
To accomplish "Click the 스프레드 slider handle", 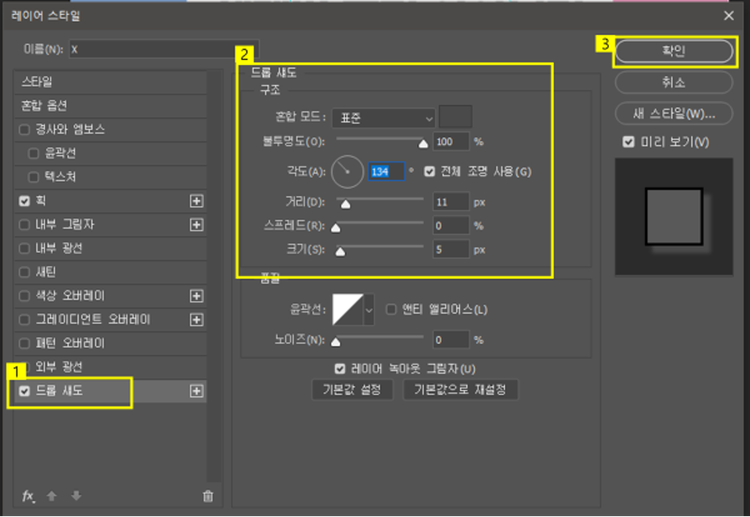I will pyautogui.click(x=336, y=228).
